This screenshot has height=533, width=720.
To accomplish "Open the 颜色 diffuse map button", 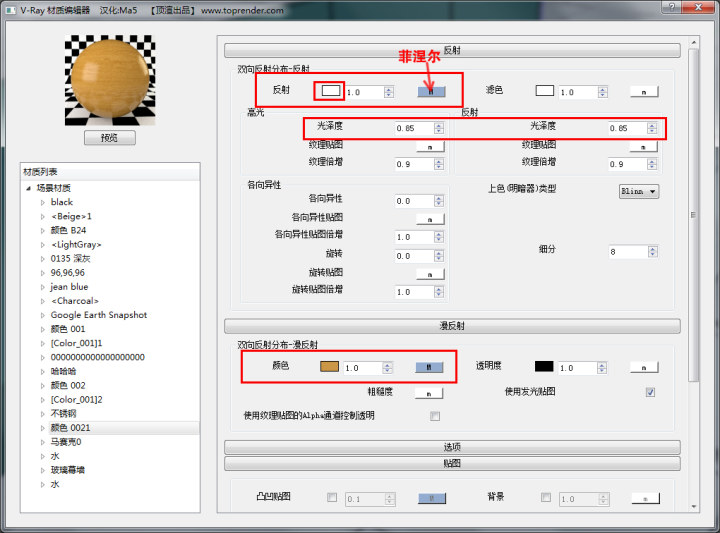I will [x=429, y=367].
